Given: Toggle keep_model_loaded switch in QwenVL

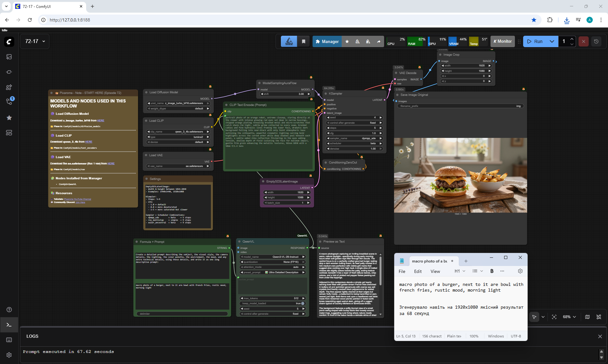Looking at the screenshot, I should point(302,303).
